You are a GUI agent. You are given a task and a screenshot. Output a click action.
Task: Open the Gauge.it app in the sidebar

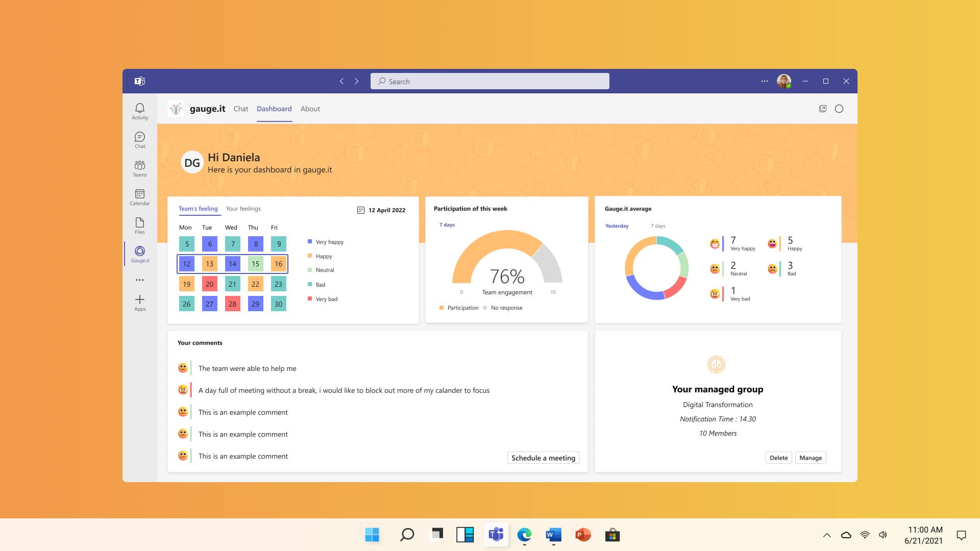[139, 254]
